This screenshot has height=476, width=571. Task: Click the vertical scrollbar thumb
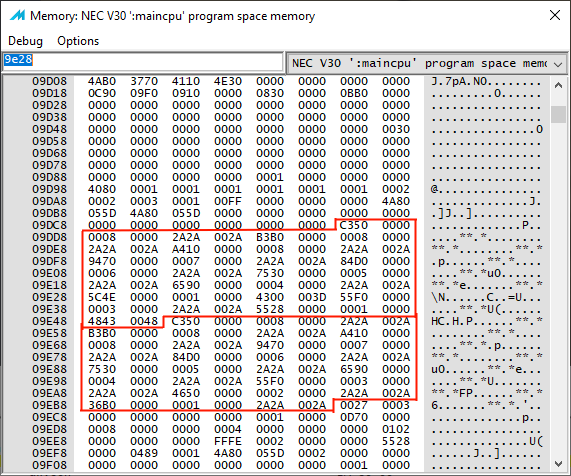558,114
